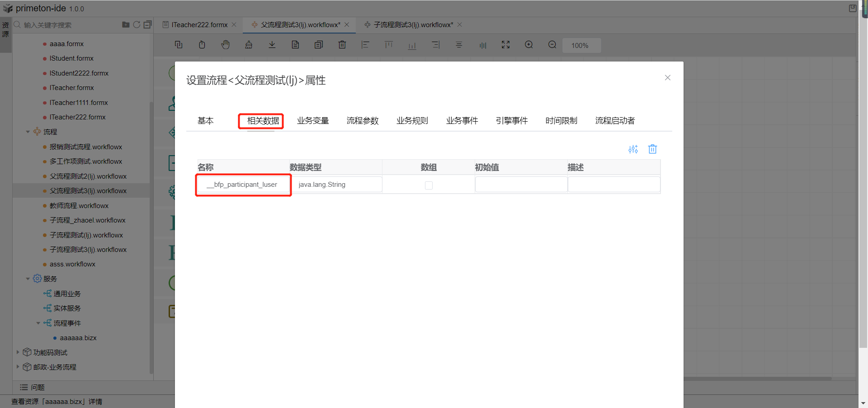Viewport: 868px width, 408px height.
Task: Select the hand pan tool
Action: 225,45
